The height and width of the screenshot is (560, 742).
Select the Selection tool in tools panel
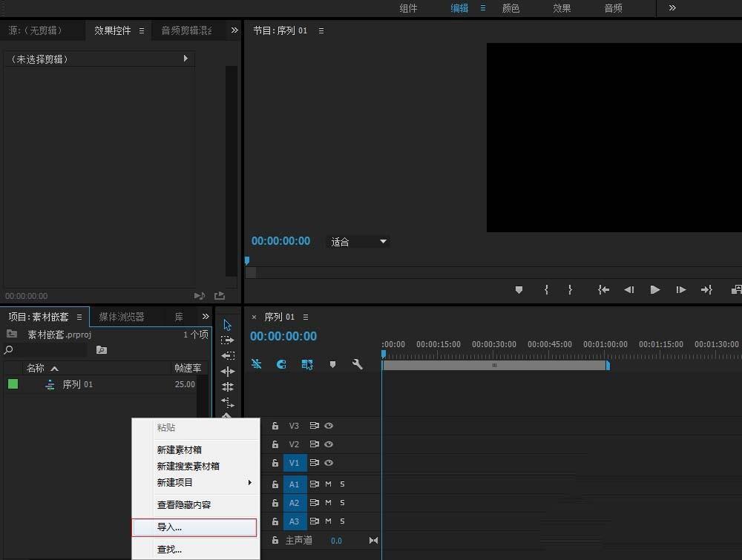(x=228, y=324)
